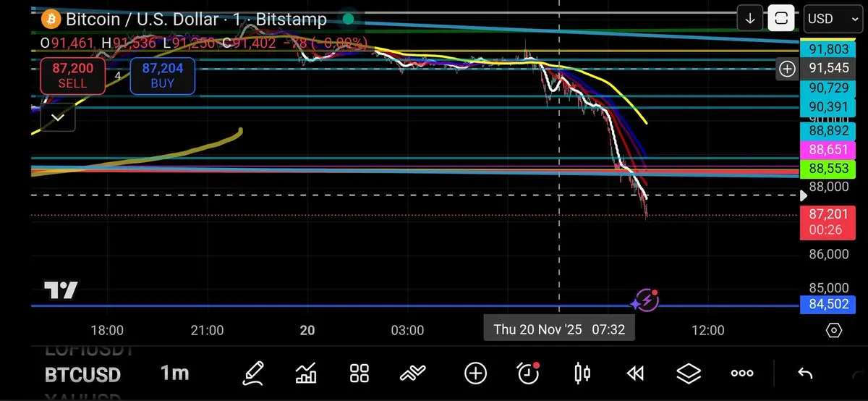This screenshot has width=868, height=401.
Task: Open the layout grid icon
Action: (x=359, y=373)
